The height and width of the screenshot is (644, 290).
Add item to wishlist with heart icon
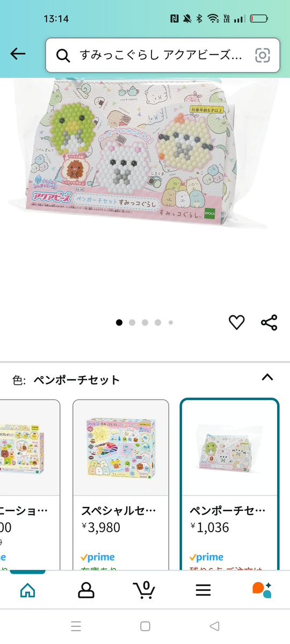pyautogui.click(x=237, y=322)
